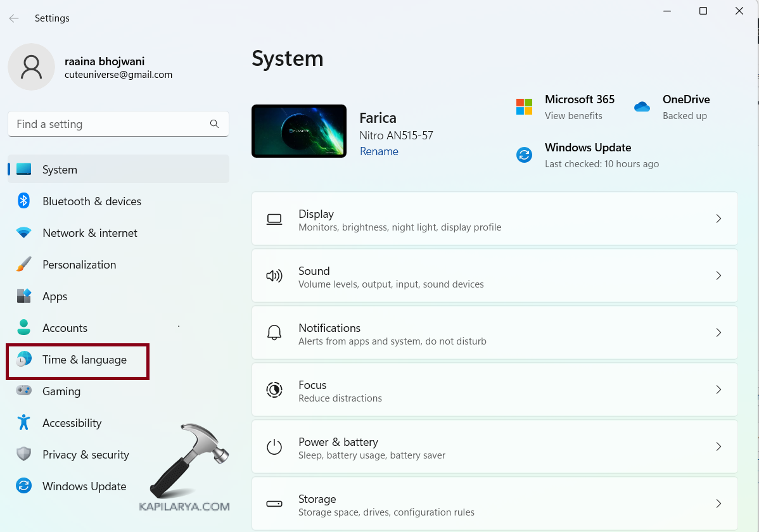Click the Microsoft 365 logo icon

(x=524, y=107)
